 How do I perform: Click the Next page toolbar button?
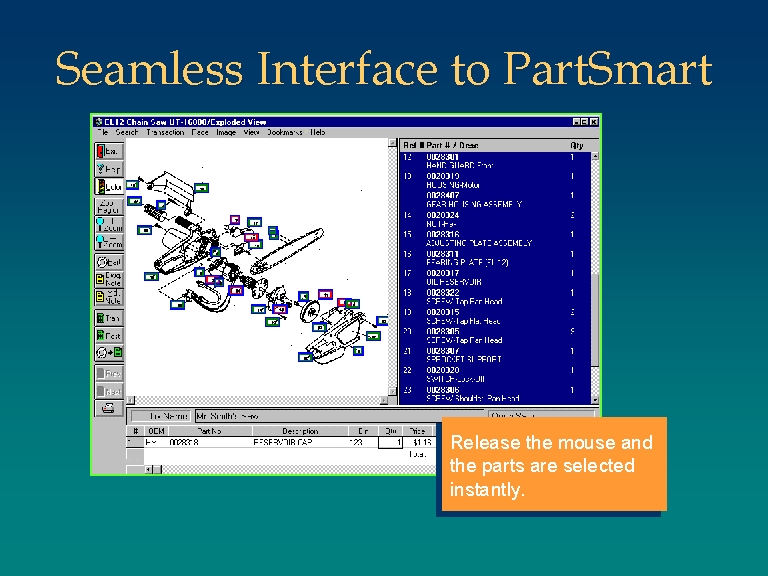(109, 391)
